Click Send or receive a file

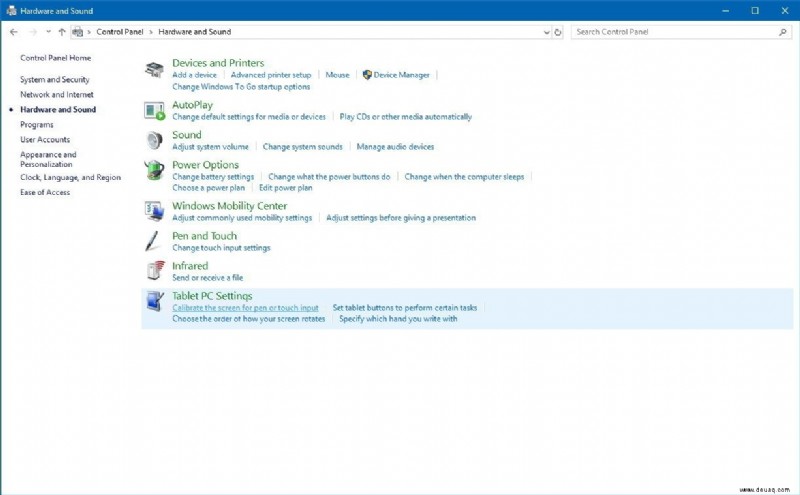point(207,278)
